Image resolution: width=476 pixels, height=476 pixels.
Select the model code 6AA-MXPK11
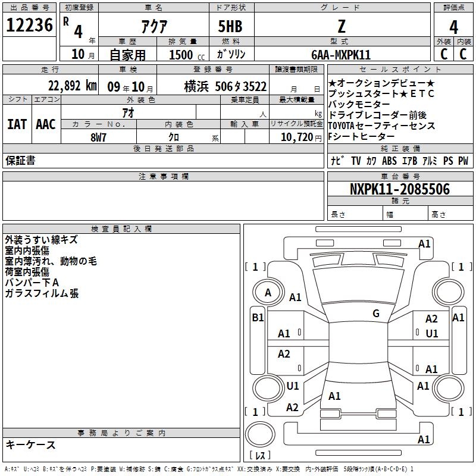[340, 54]
